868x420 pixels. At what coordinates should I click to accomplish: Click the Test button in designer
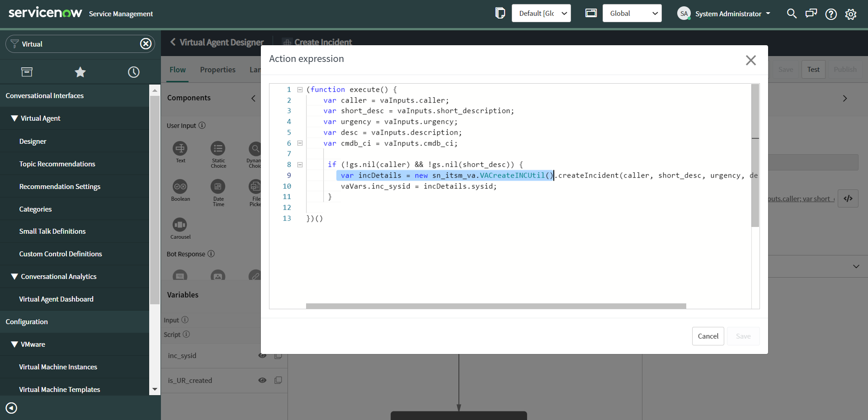click(813, 69)
